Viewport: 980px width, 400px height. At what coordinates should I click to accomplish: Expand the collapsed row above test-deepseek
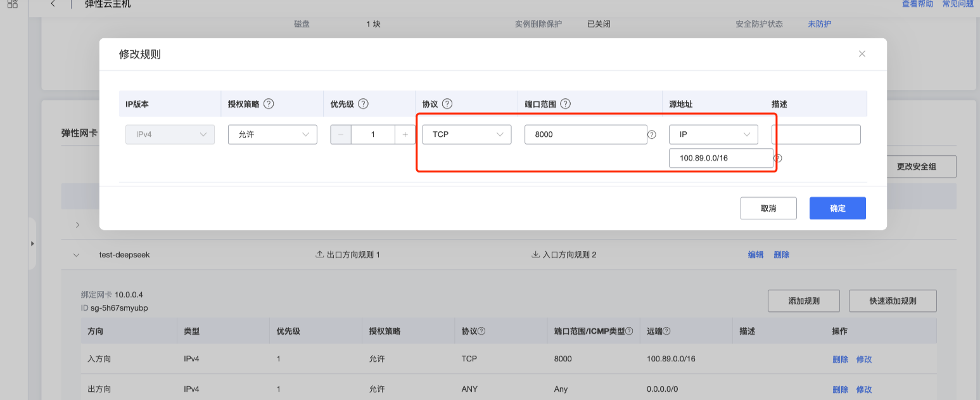point(77,225)
